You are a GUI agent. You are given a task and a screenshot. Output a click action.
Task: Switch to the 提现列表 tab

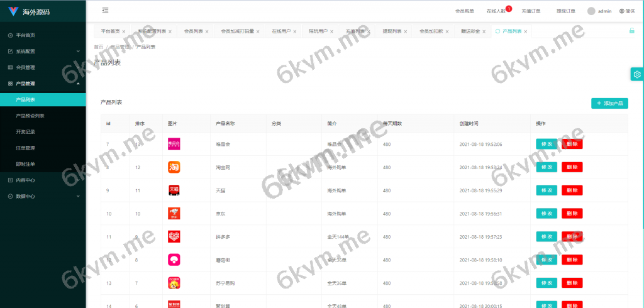(x=392, y=31)
